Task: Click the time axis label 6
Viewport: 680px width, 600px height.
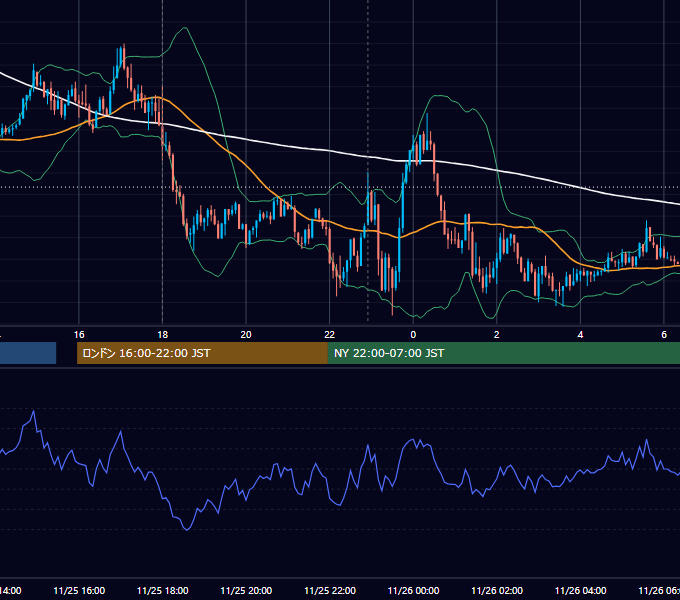Action: point(664,335)
